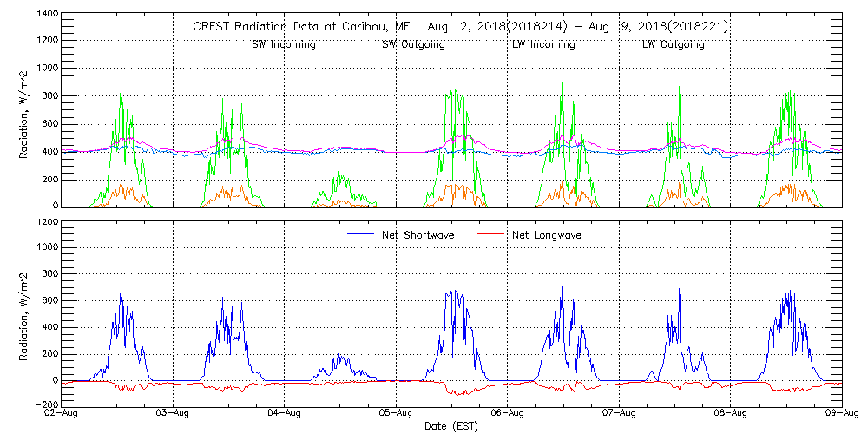Select the LW Incoming legend entry
Image resolution: width=868 pixels, height=434 pixels.
542,44
